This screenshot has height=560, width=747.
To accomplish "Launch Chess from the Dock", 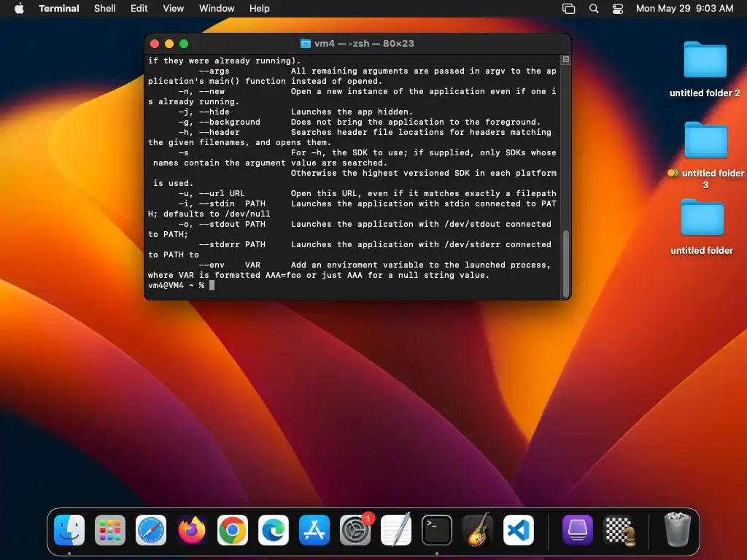I will coord(619,530).
